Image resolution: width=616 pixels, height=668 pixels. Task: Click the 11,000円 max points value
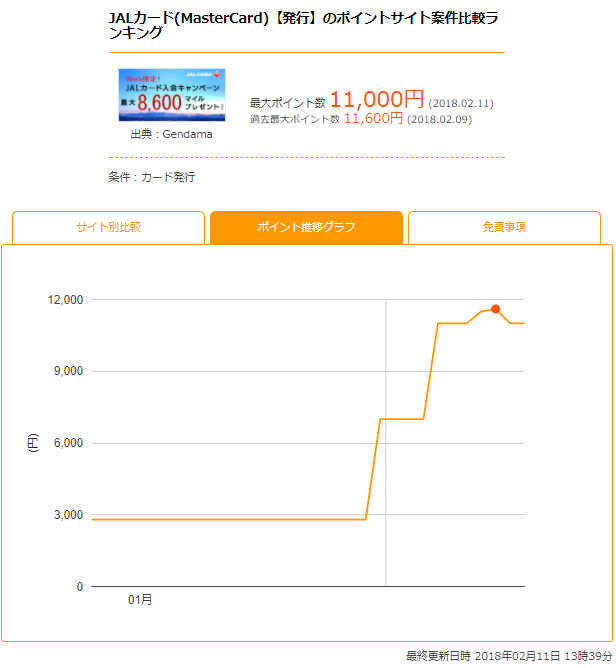(x=377, y=100)
